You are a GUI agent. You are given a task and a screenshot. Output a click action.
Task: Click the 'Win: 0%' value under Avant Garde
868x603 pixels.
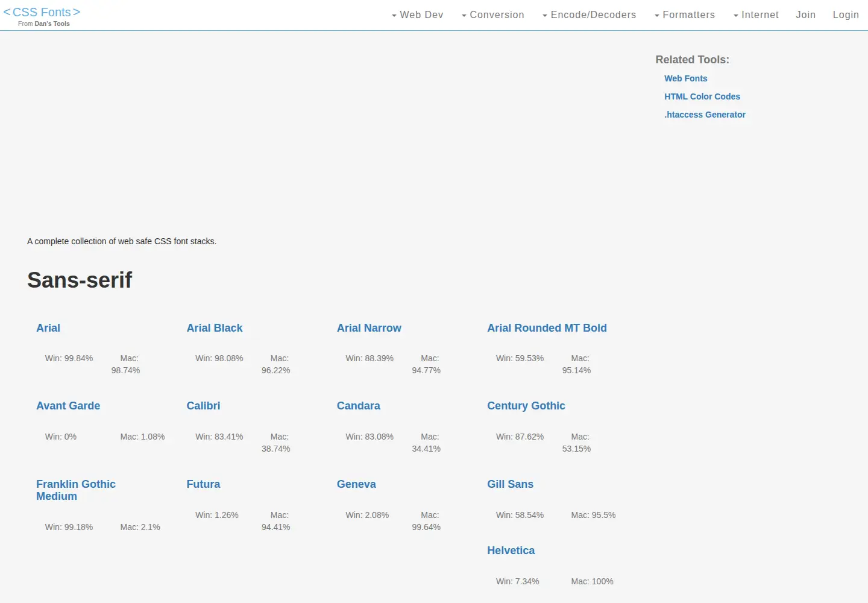[x=61, y=437]
